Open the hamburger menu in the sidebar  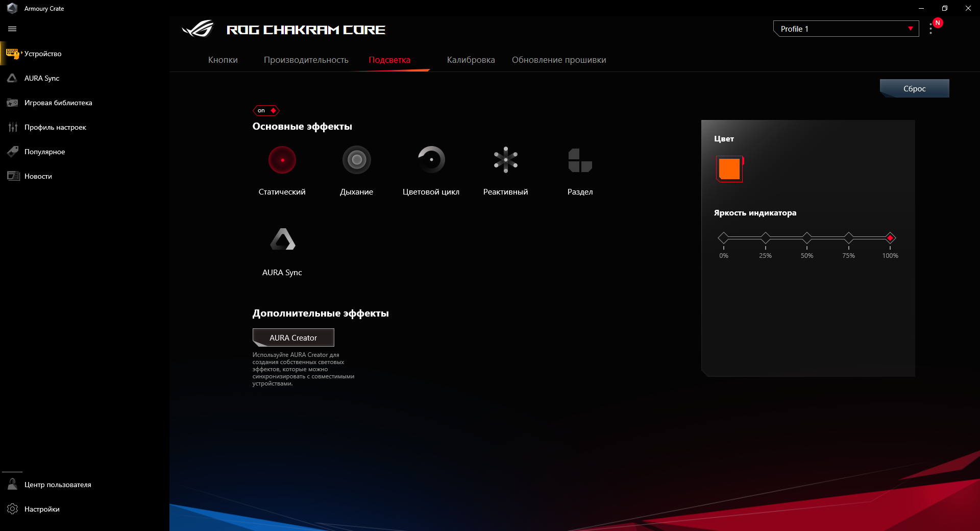12,29
